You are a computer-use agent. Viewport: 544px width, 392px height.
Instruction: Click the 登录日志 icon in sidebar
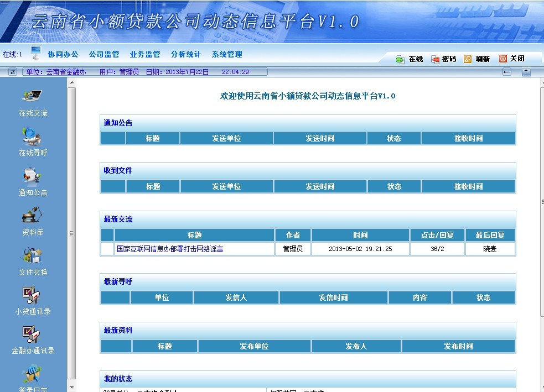click(33, 374)
